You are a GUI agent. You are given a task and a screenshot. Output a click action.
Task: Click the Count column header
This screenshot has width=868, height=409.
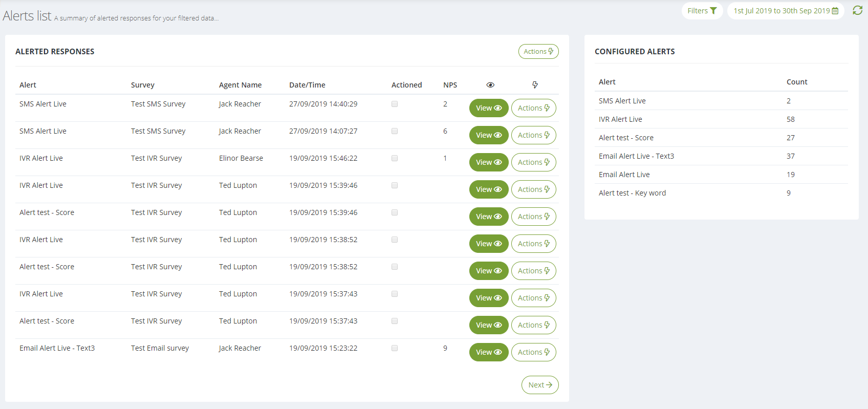(x=797, y=82)
